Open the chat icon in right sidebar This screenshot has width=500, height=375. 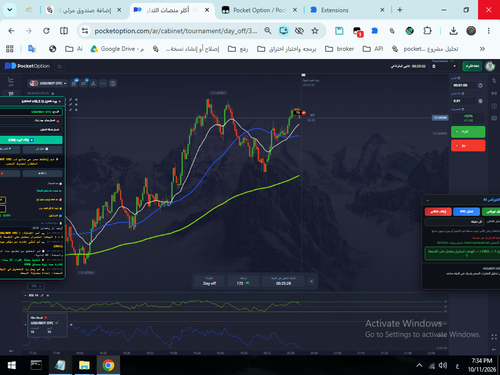[494, 118]
